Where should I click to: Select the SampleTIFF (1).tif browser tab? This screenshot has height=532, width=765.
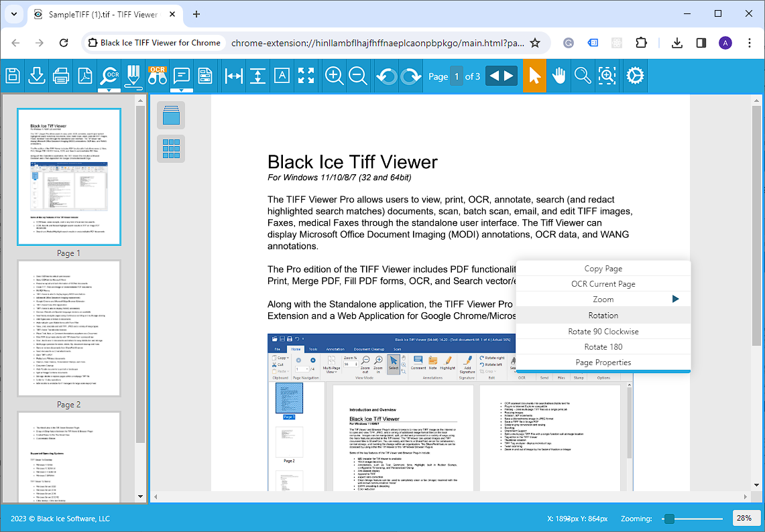point(105,15)
